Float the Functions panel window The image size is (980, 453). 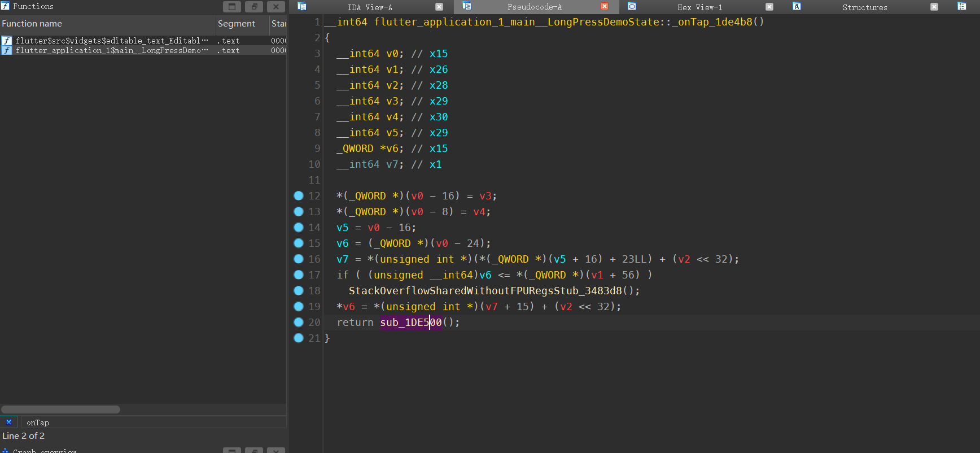[x=254, y=7]
